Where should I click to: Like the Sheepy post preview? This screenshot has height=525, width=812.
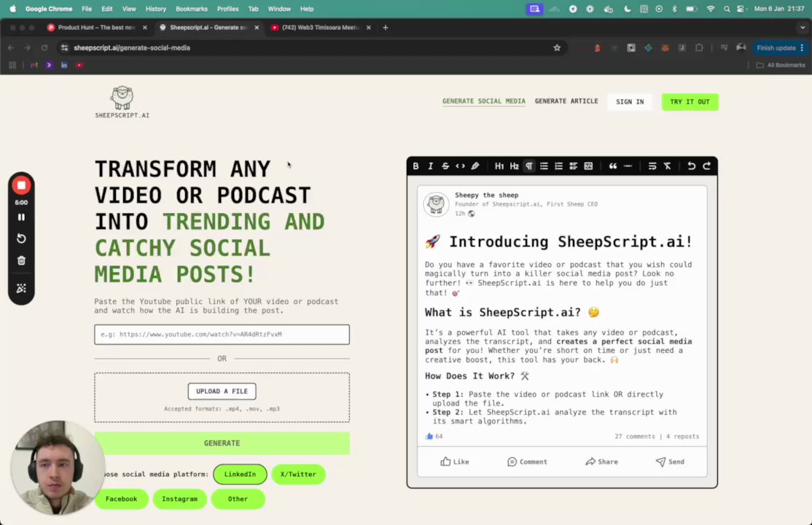[455, 462]
